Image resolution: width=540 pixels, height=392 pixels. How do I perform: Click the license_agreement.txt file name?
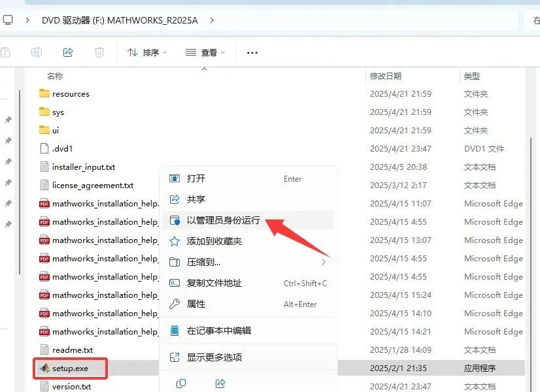pos(93,185)
